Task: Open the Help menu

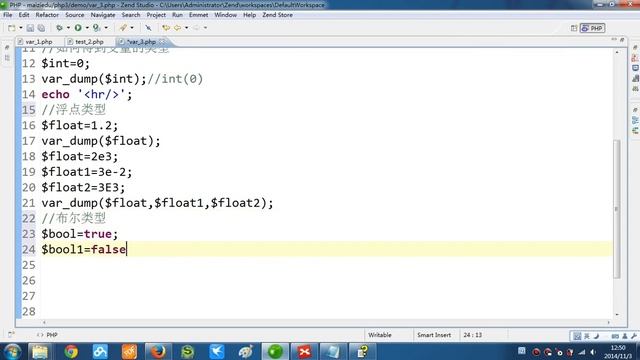Action: pos(249,15)
